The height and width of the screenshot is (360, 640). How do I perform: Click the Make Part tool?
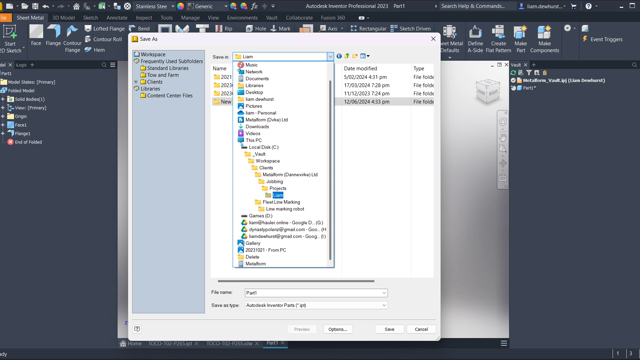point(520,39)
